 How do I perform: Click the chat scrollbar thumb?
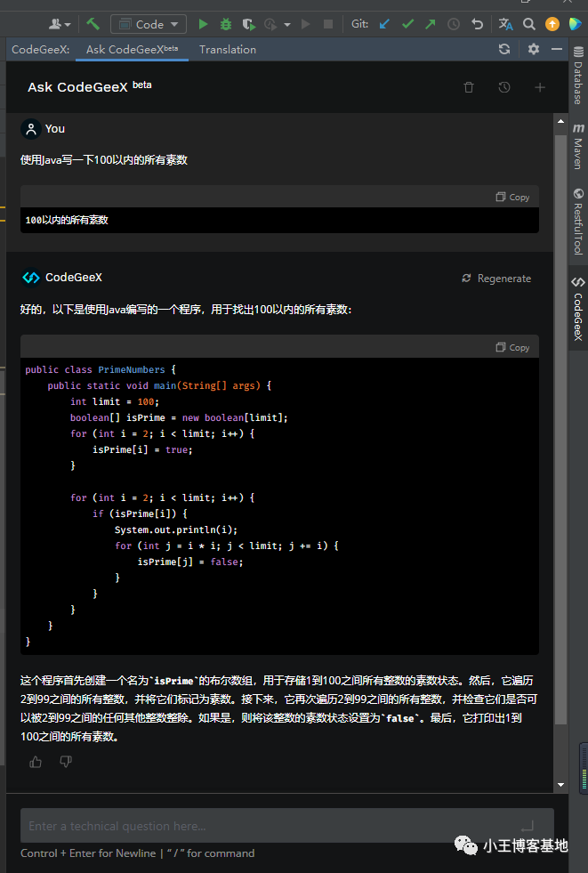[560, 429]
